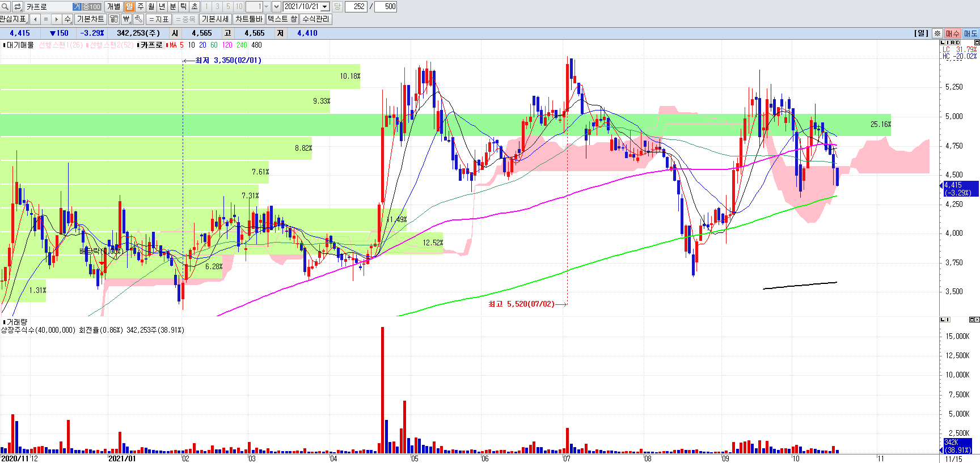The height and width of the screenshot is (463, 980).
Task: Click the 당 button beside the date field
Action: pos(337,7)
